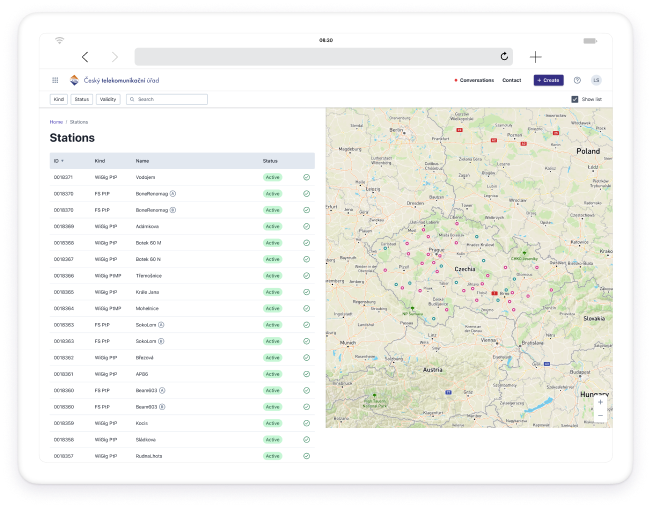Screen dimensions: 651x508
Task: Open Contact in the top navigation
Action: tap(511, 80)
